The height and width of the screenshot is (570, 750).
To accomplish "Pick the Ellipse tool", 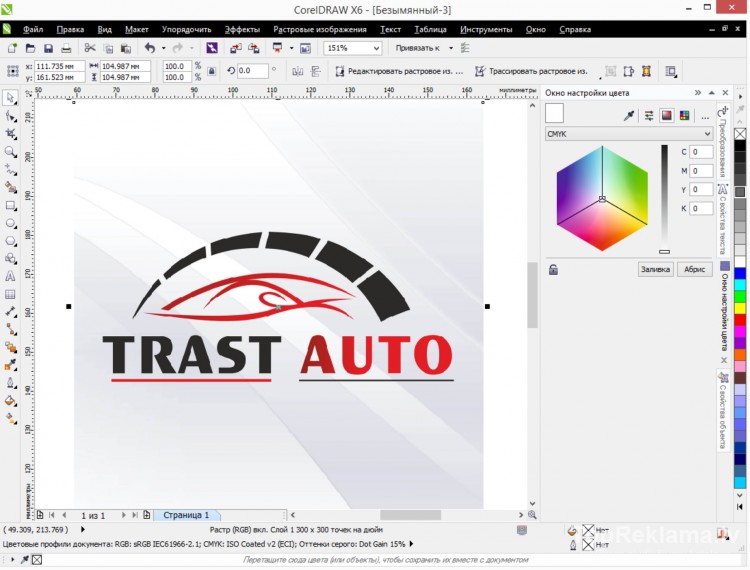I will click(x=10, y=223).
